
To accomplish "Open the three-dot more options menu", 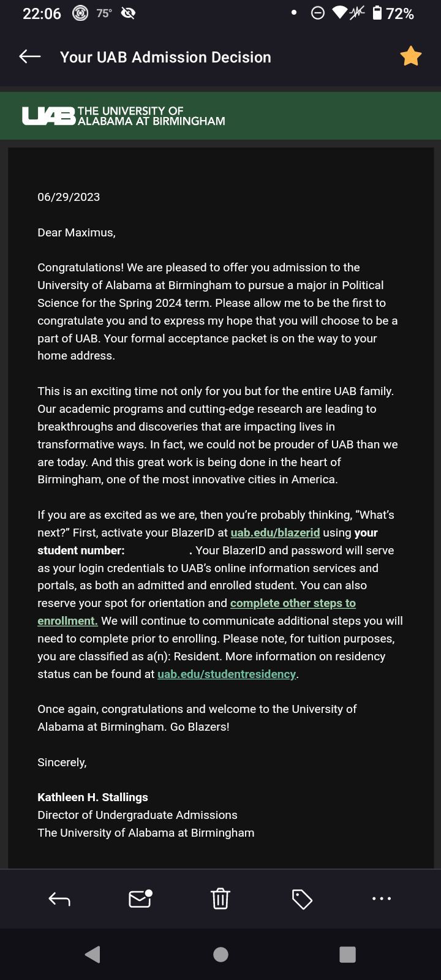I will (x=382, y=899).
